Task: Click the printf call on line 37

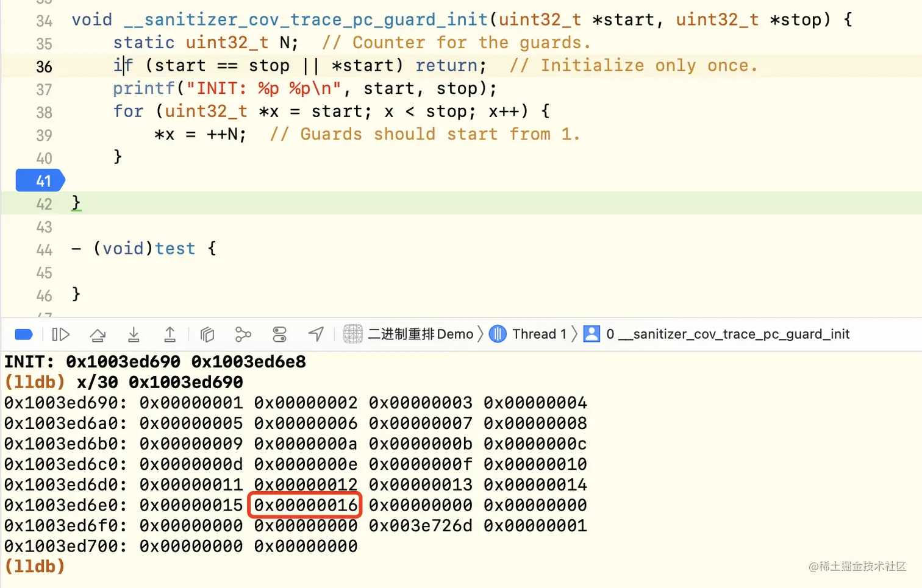Action: tap(305, 88)
